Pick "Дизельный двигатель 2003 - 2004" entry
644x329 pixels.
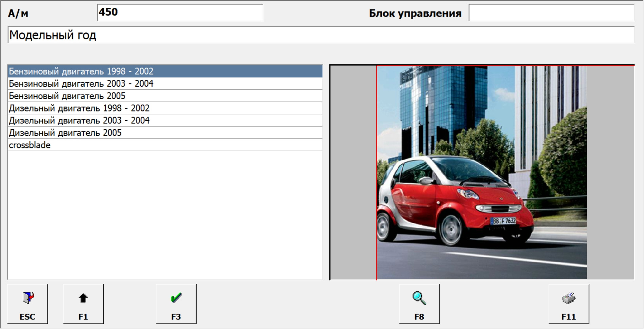[165, 120]
